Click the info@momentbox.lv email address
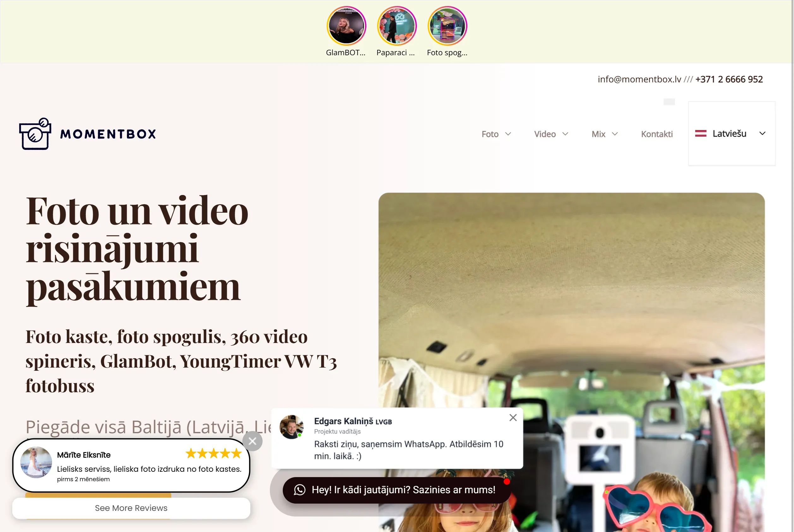The width and height of the screenshot is (794, 532). pos(639,80)
